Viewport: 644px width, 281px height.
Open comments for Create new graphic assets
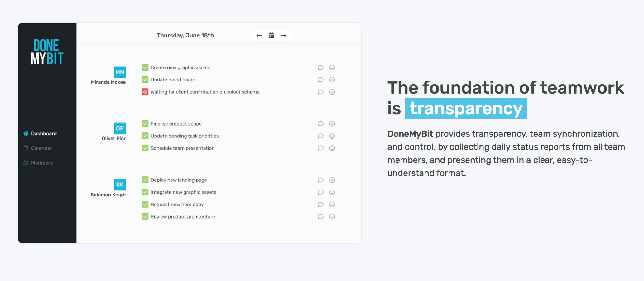(320, 67)
